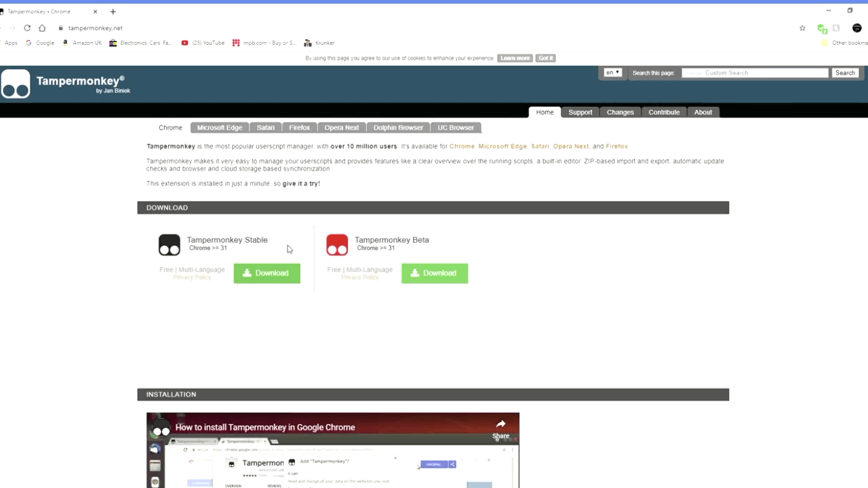Open the greyed-out extension icon beside the shield

coord(836,28)
